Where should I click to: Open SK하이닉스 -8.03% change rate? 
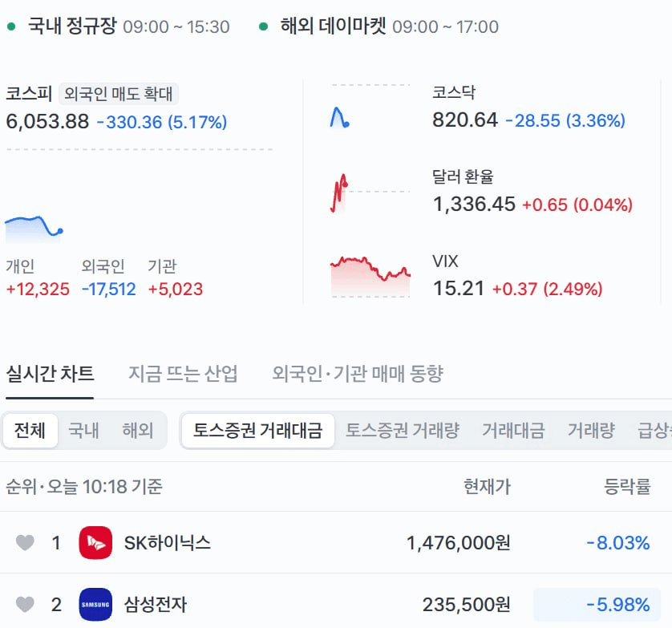pos(618,543)
